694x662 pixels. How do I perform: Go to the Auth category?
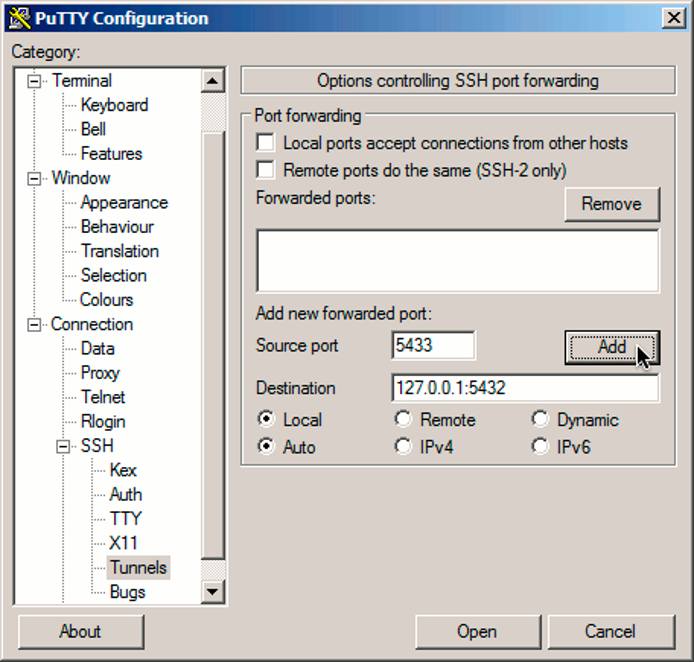[126, 494]
